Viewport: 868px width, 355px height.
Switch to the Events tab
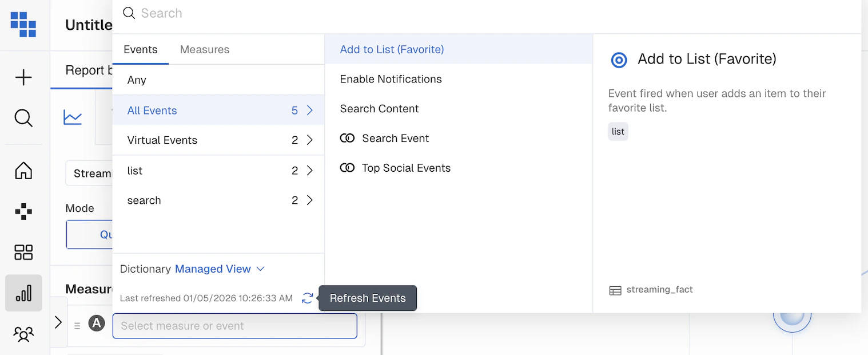pyautogui.click(x=141, y=50)
